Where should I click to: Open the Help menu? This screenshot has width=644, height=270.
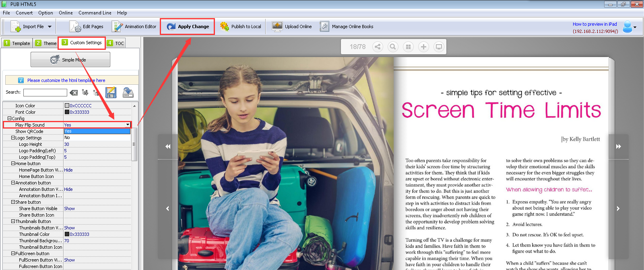click(x=122, y=13)
